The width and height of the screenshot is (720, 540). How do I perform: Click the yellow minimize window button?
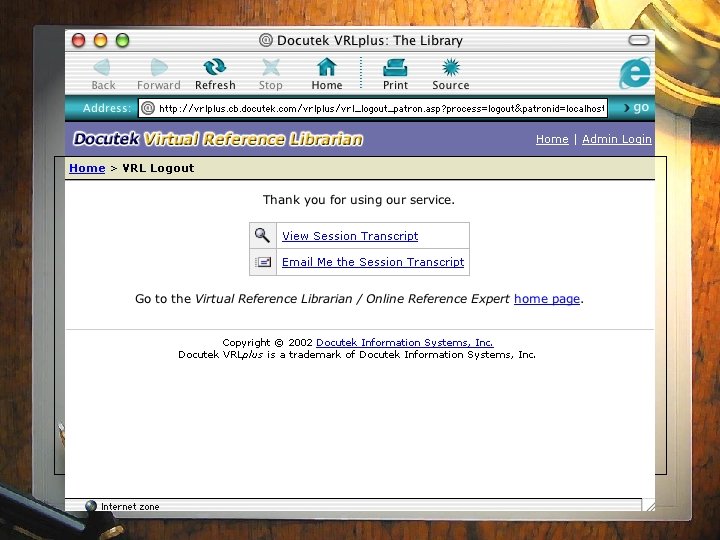point(101,40)
